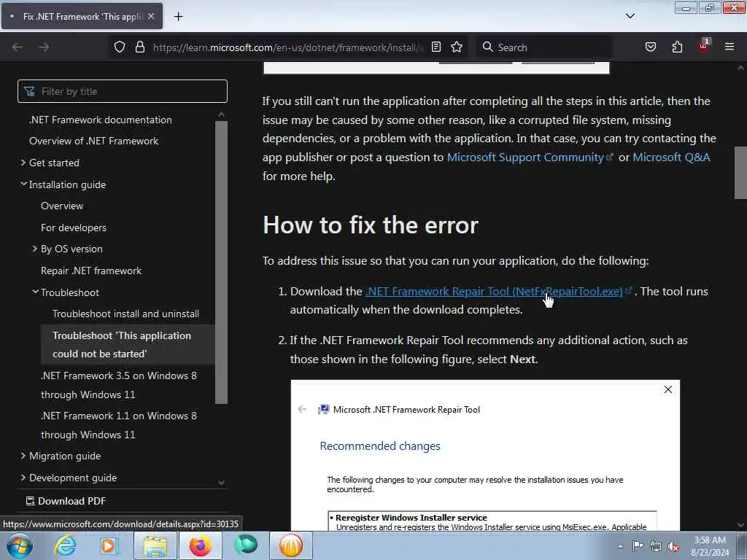This screenshot has width=747, height=560.
Task: Click the main page vertical scrollbar thumb
Action: 740,172
